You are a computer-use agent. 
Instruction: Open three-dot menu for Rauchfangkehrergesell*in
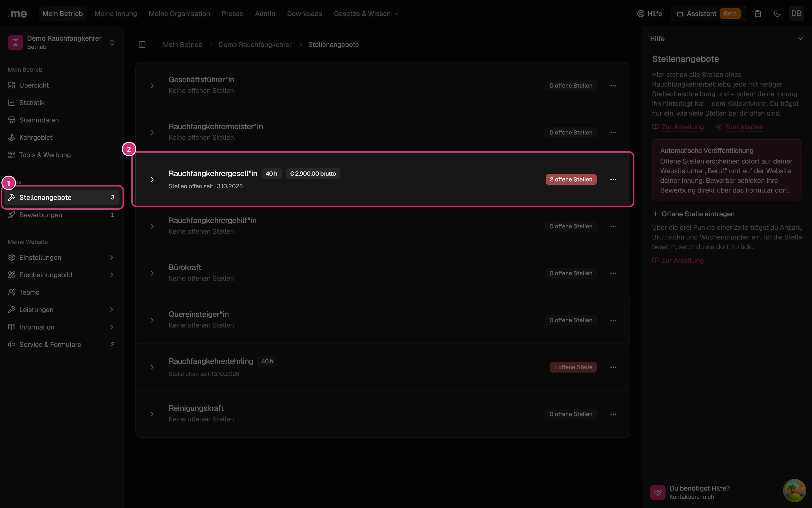click(613, 179)
